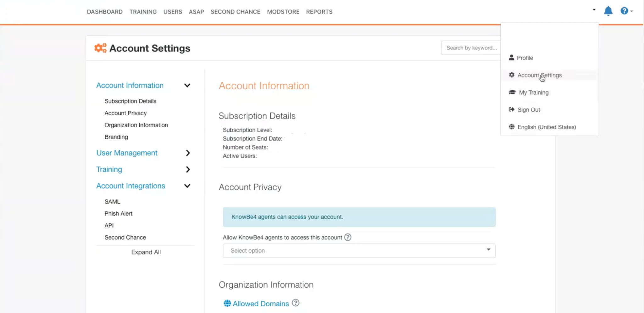Go to Subscription Details in sidebar
644x313 pixels.
(x=130, y=101)
